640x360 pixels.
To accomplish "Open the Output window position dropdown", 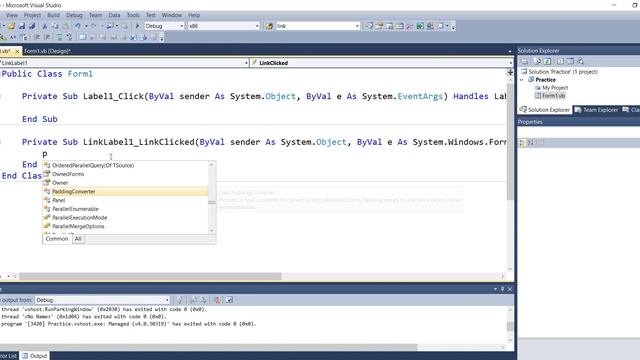I will [495, 289].
